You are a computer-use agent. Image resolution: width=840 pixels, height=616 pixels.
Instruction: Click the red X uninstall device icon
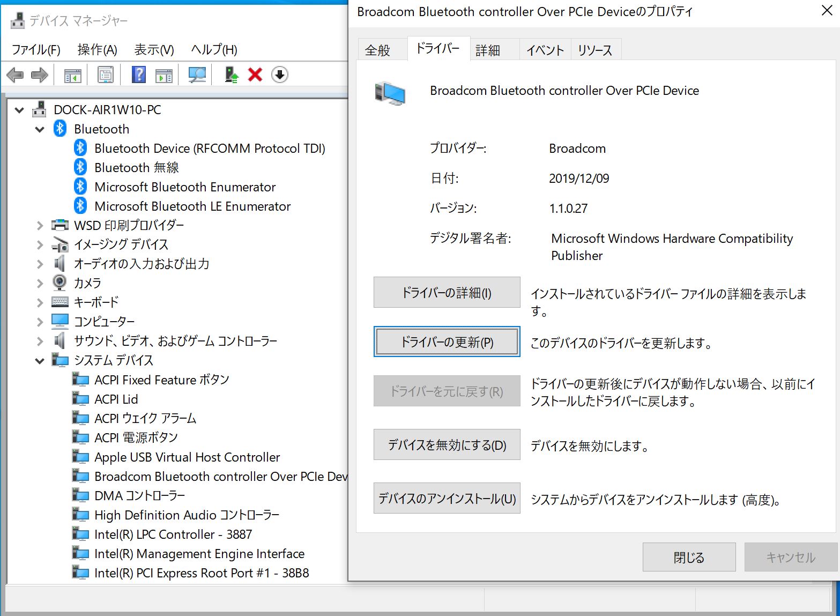point(255,75)
